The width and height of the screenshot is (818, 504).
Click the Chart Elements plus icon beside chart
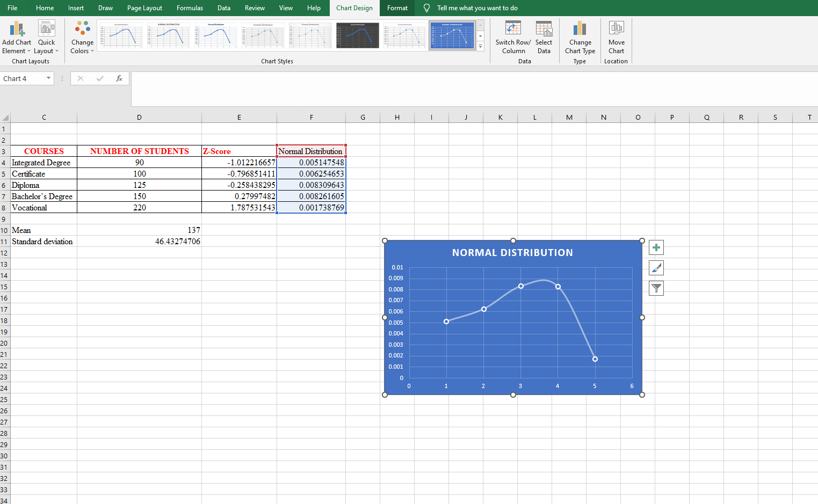click(656, 247)
